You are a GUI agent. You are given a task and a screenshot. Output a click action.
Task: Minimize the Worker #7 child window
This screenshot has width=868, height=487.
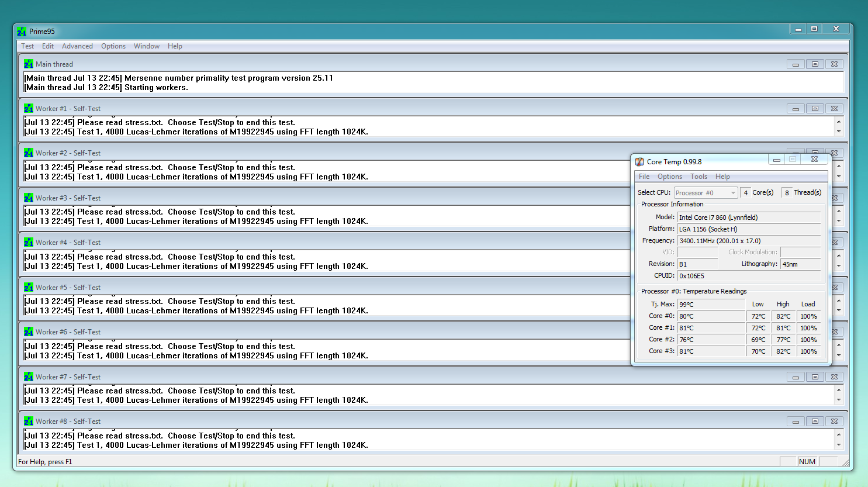(x=796, y=377)
